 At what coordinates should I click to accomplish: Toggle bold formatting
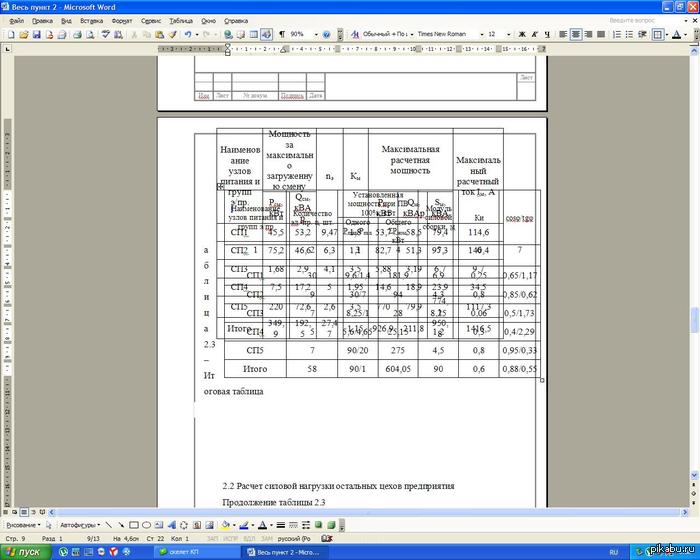[x=524, y=34]
